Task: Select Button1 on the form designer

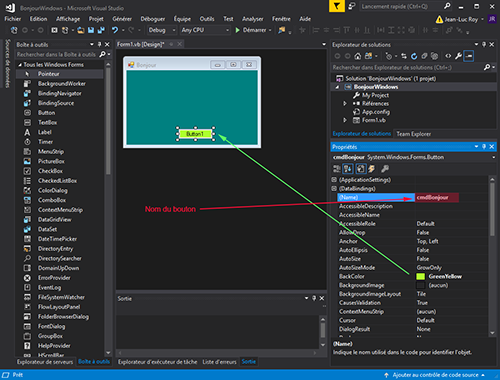Action: click(x=195, y=134)
